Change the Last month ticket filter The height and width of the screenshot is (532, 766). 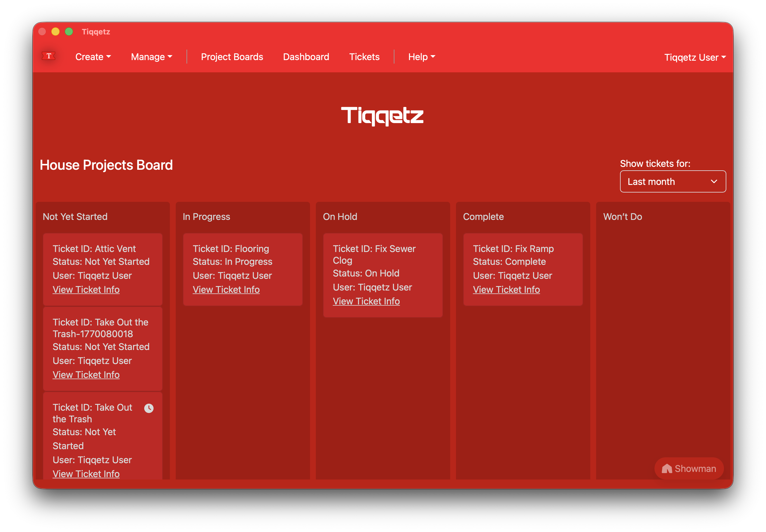pyautogui.click(x=673, y=181)
